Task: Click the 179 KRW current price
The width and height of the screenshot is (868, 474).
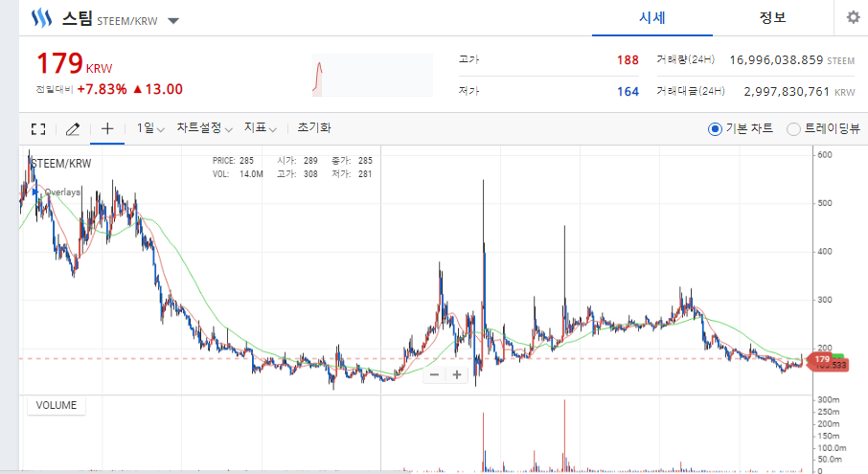Action: [x=74, y=63]
